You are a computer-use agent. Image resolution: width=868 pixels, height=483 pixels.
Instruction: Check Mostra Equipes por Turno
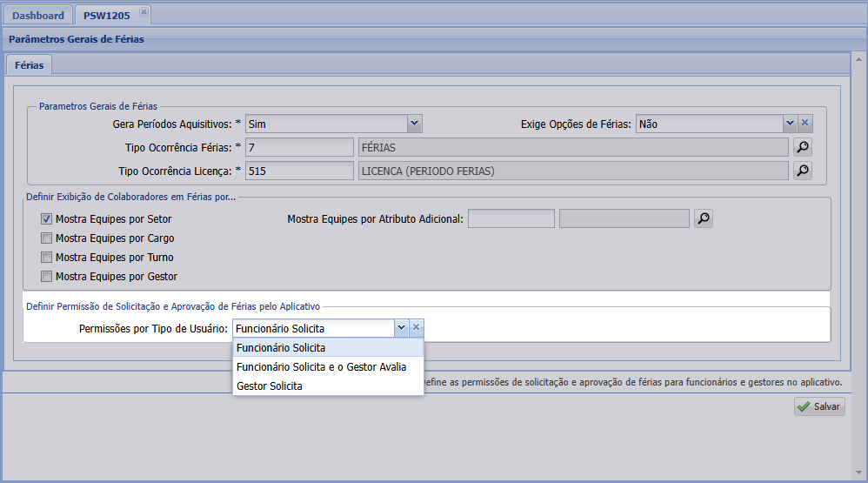point(46,258)
